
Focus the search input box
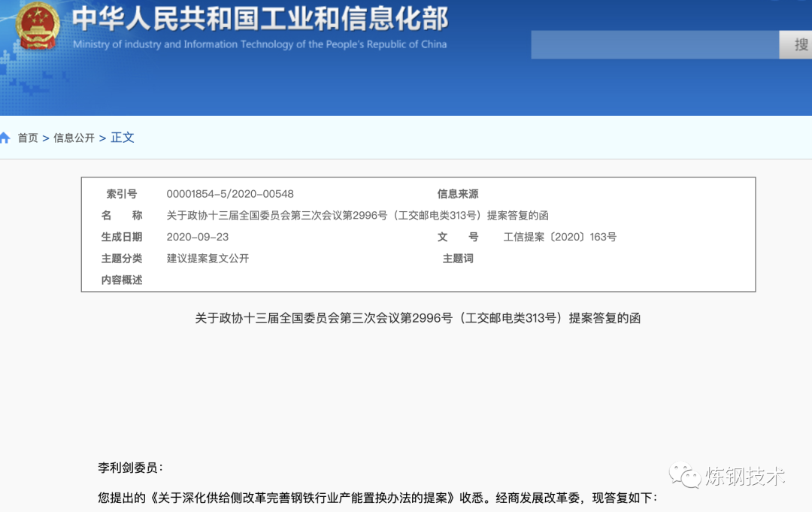pyautogui.click(x=654, y=45)
